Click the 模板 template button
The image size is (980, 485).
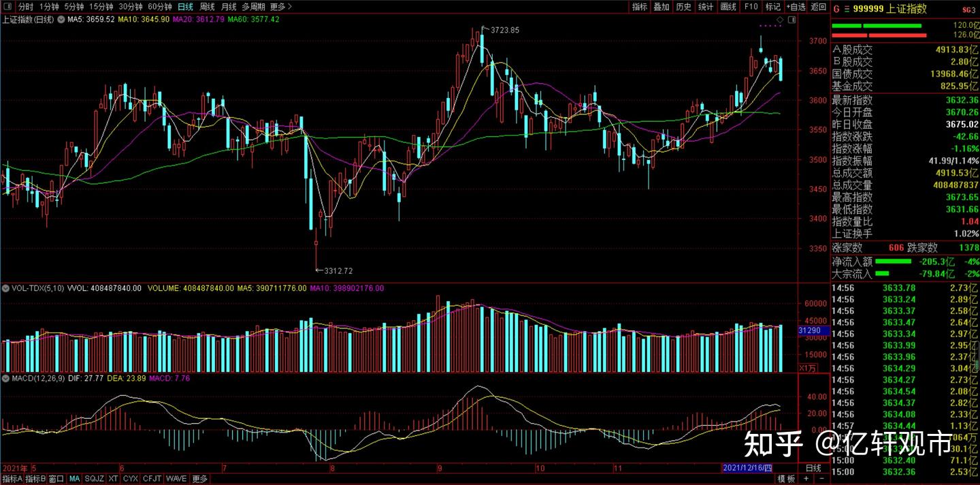pyautogui.click(x=786, y=479)
